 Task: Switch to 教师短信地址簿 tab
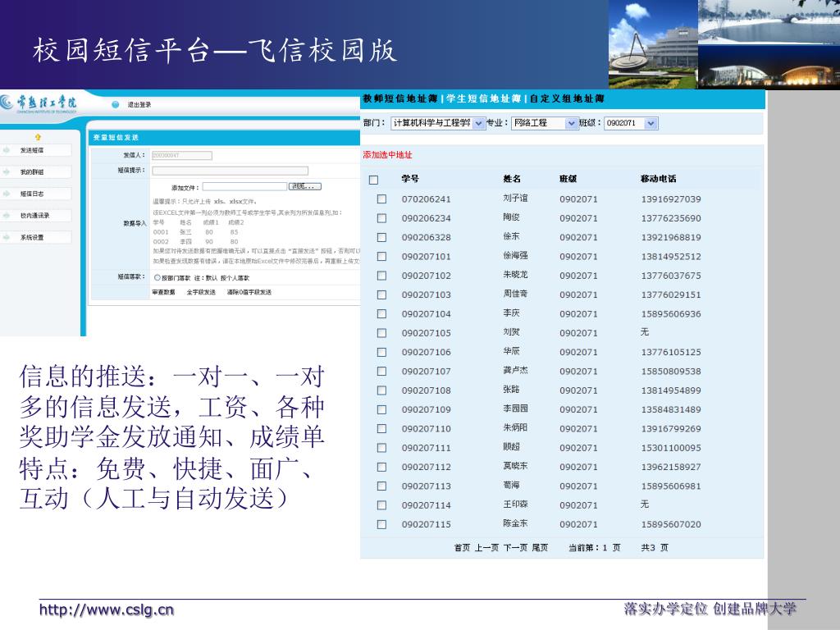[400, 98]
